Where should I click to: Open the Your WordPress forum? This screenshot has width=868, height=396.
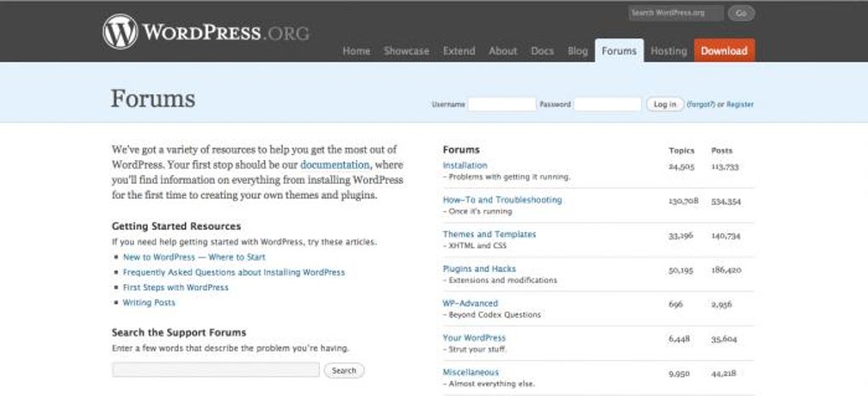point(474,338)
